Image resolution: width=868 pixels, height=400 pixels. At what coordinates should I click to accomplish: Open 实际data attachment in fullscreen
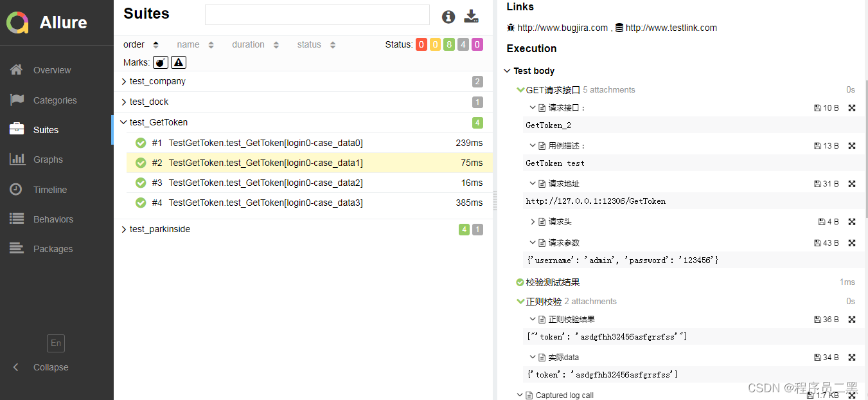tap(852, 358)
